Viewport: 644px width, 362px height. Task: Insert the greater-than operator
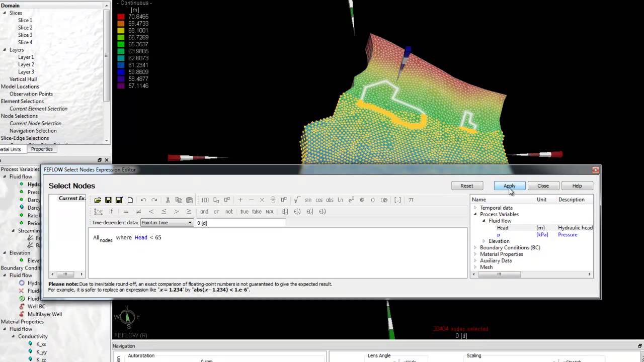click(176, 212)
